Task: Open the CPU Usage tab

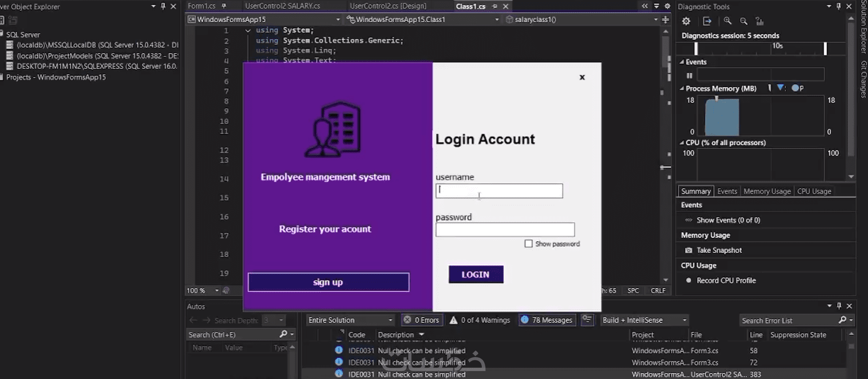Action: (814, 191)
